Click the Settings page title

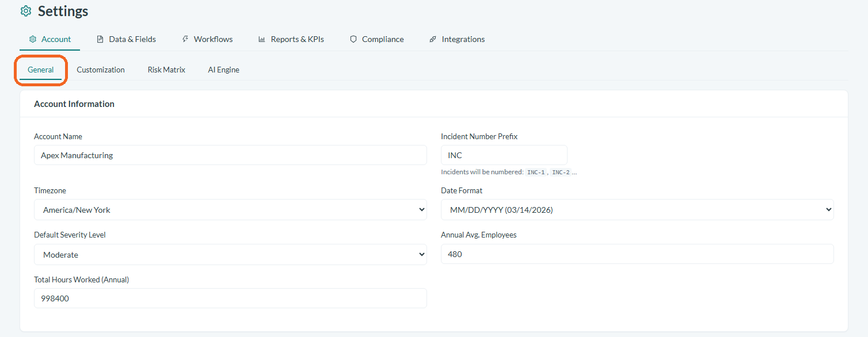point(63,11)
